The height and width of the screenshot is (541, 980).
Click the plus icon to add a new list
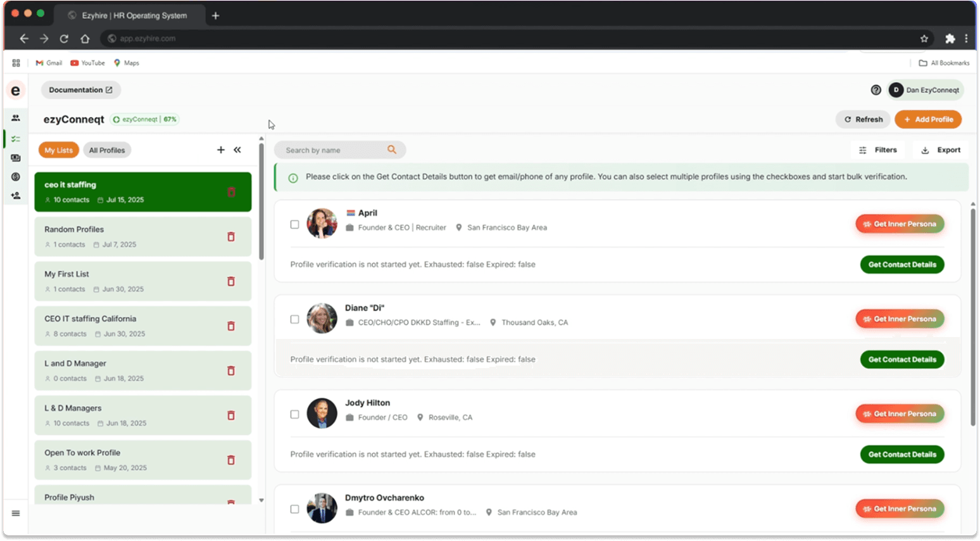(221, 150)
